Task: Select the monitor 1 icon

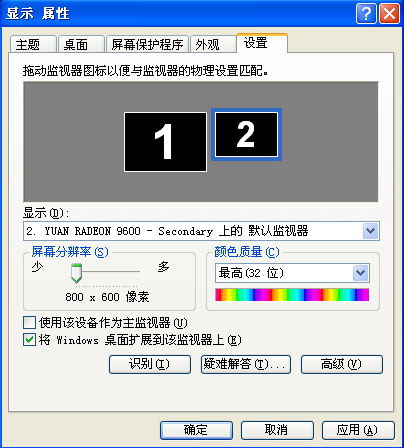Action: coord(165,142)
